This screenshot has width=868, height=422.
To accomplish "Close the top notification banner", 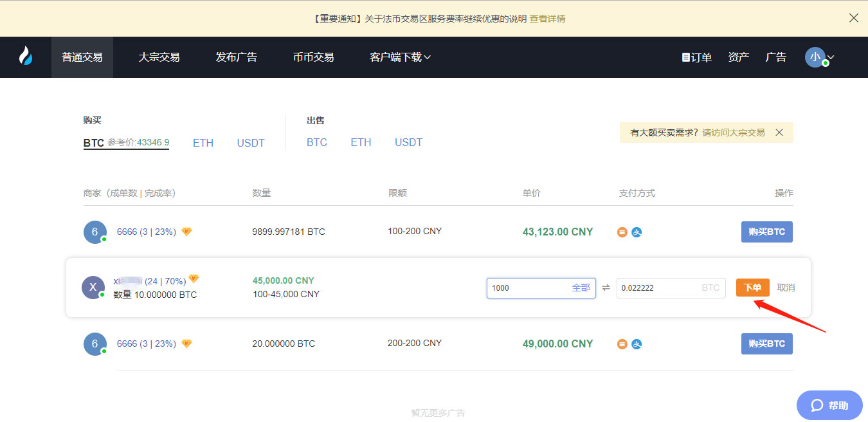I will 854,18.
